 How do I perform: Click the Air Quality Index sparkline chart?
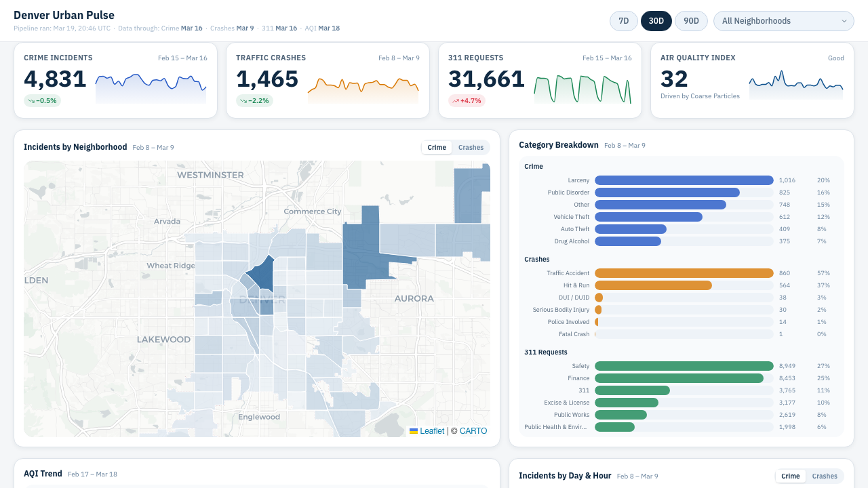[x=796, y=85]
